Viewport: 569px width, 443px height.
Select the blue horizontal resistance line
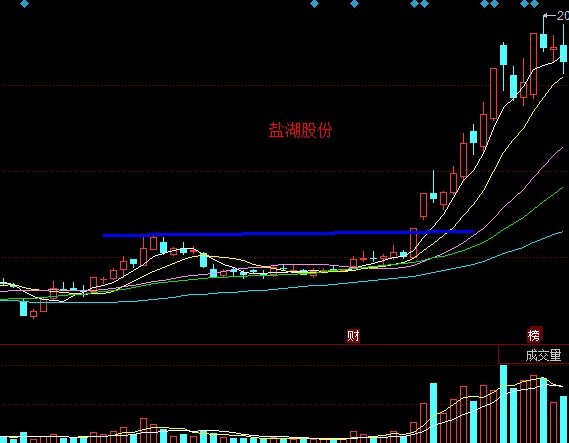(288, 233)
